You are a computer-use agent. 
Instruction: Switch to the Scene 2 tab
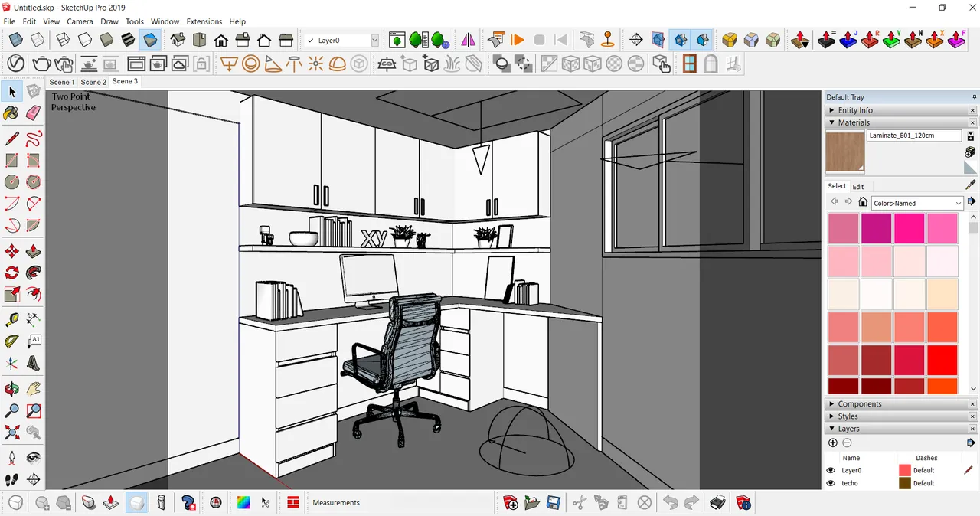[x=93, y=82]
